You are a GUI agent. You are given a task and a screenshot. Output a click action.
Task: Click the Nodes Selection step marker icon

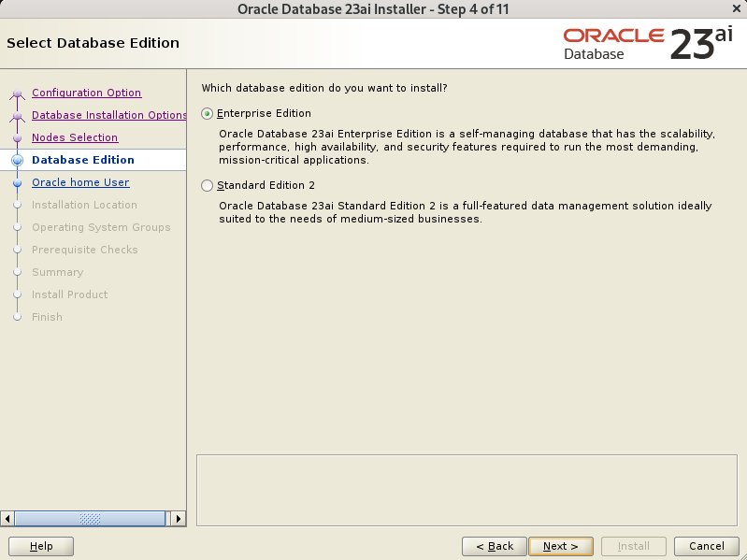[17, 137]
